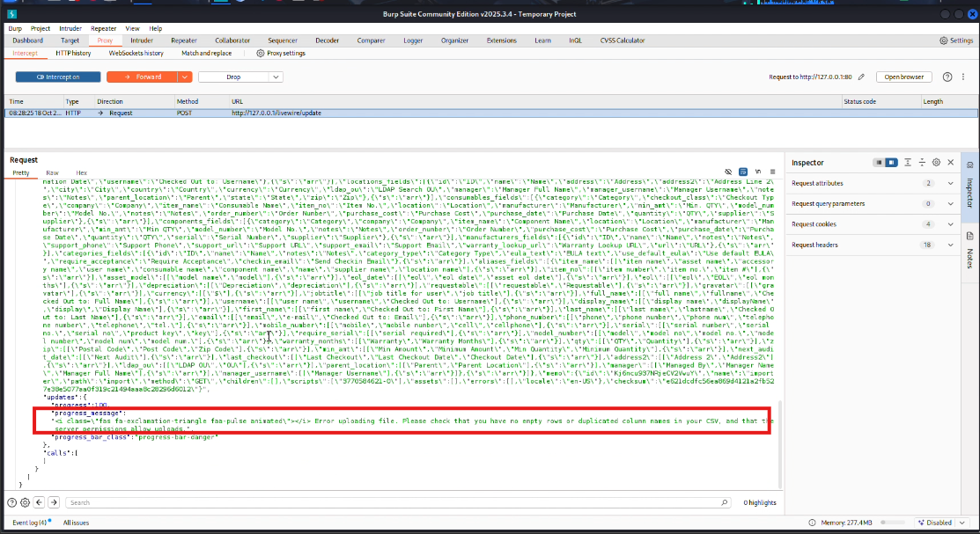Image resolution: width=980 pixels, height=534 pixels.
Task: Toggle the hide-eye icon in request editor
Action: [728, 172]
